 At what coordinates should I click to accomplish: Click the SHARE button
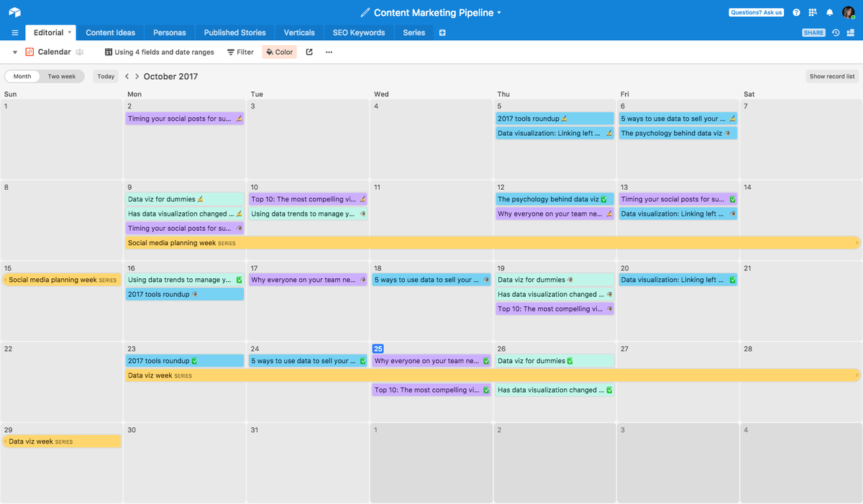click(813, 32)
